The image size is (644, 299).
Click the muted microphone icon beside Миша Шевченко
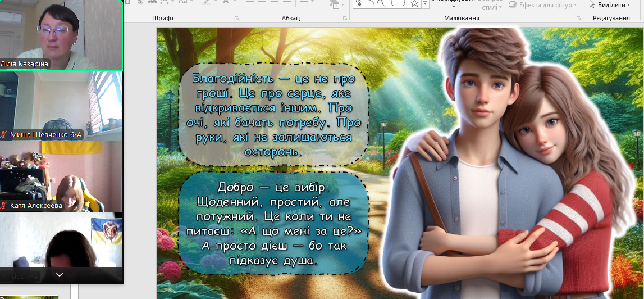click(x=4, y=134)
